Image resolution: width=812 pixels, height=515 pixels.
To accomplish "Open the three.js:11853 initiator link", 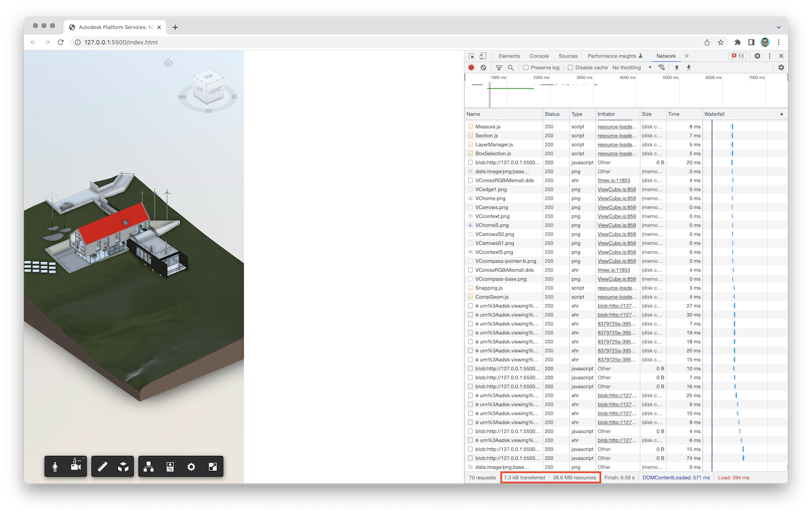I will tap(616, 180).
